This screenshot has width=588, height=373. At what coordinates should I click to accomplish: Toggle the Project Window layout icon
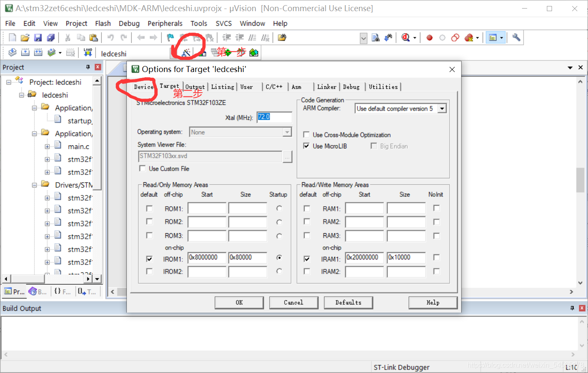pyautogui.click(x=493, y=38)
